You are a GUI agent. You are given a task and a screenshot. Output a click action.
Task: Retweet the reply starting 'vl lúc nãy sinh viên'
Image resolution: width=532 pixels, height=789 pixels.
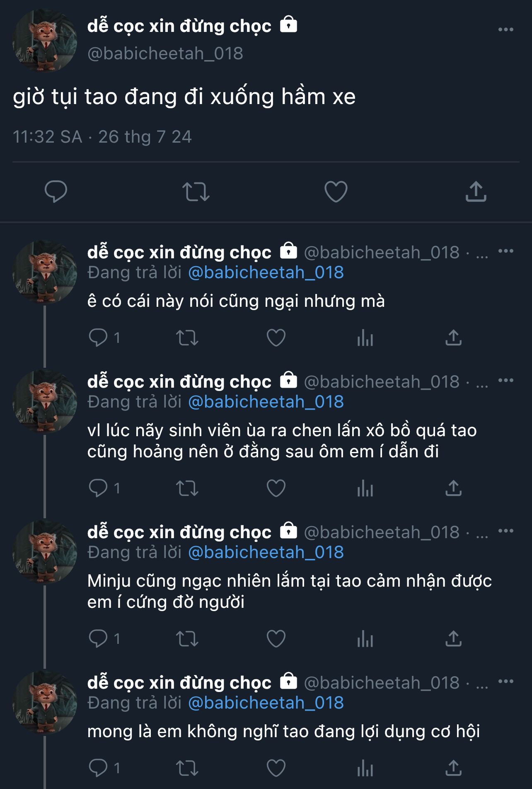pos(187,488)
